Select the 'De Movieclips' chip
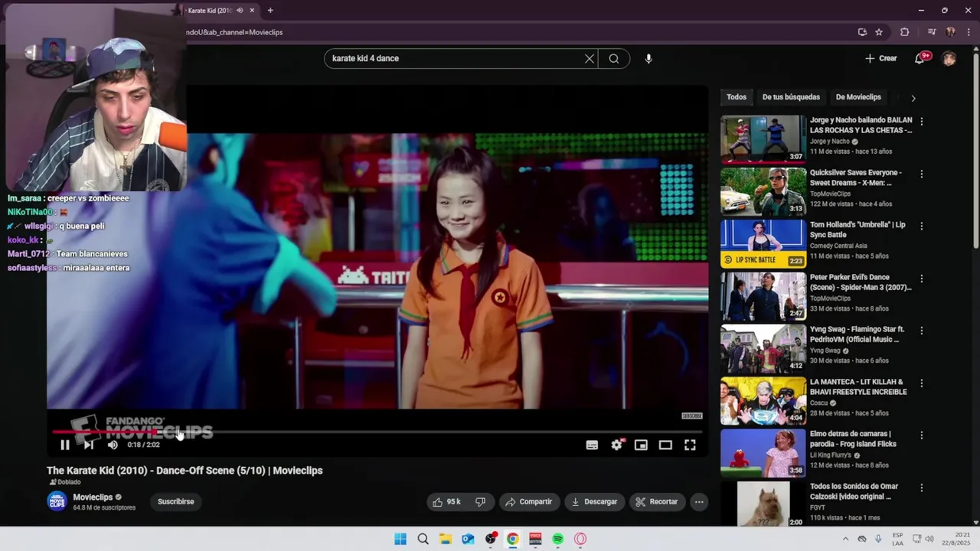This screenshot has width=980, height=551. (858, 97)
